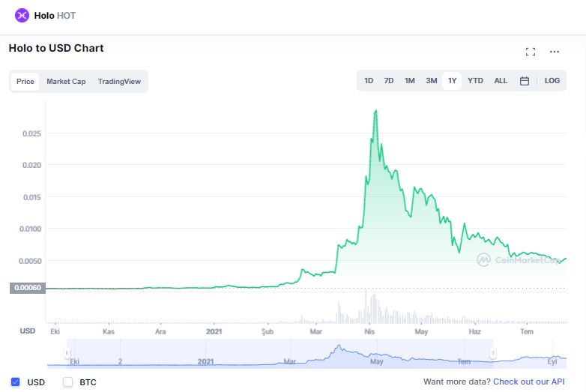Follow the Check out our API link

529,382
